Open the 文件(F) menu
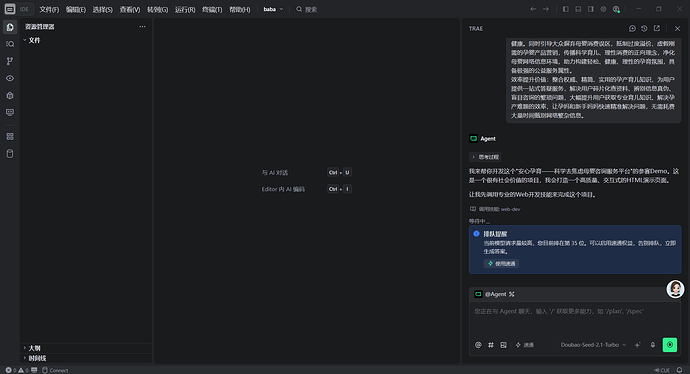 tap(49, 9)
